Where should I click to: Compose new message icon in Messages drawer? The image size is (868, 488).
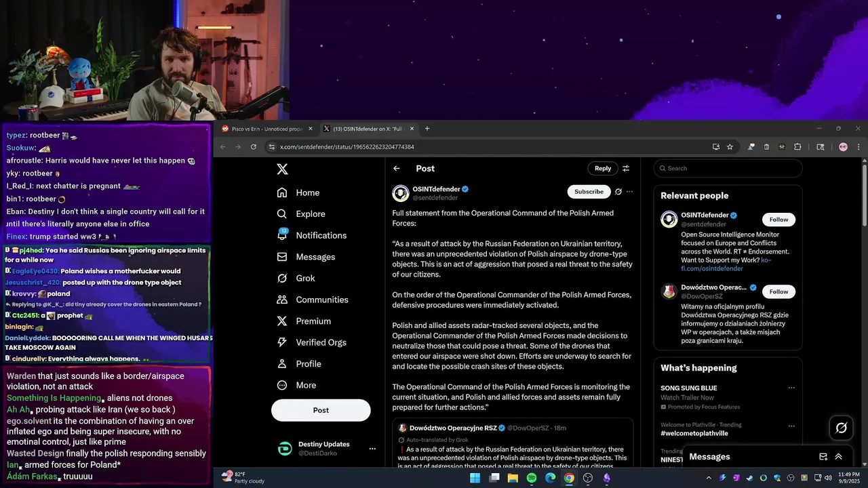823,457
